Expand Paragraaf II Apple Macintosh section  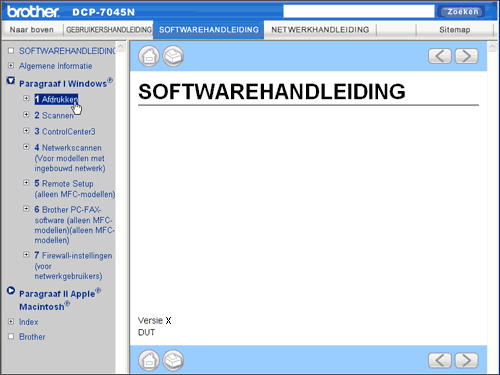click(x=11, y=291)
